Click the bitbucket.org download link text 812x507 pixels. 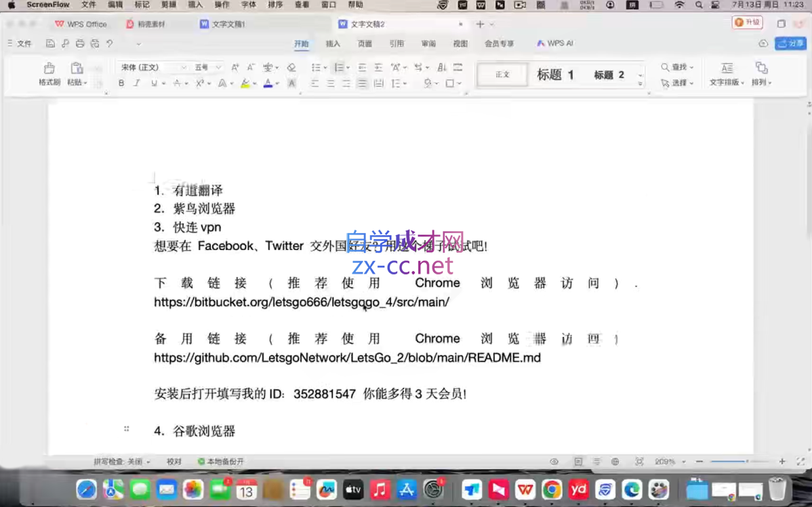(x=302, y=302)
